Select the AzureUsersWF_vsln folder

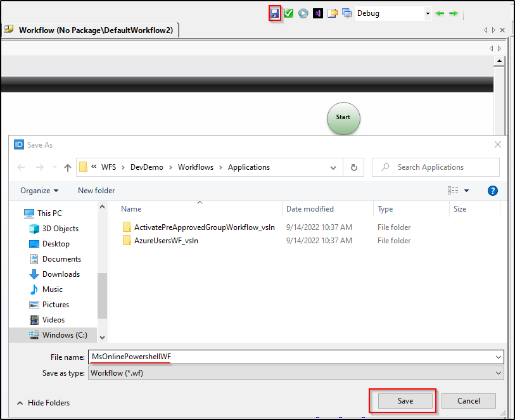tap(167, 240)
